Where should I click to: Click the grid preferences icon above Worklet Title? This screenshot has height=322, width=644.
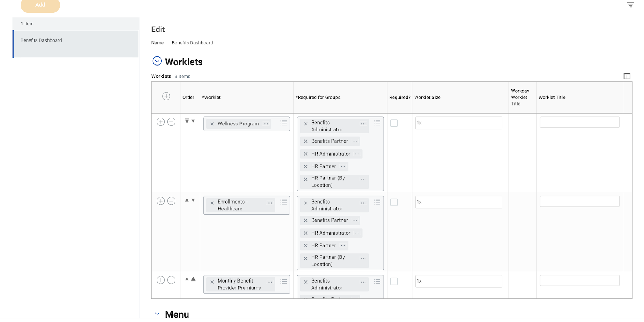[627, 76]
